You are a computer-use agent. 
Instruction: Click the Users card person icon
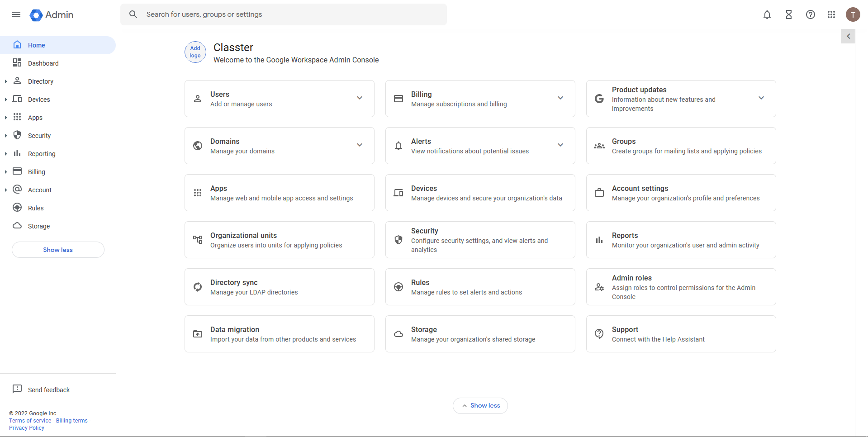click(x=198, y=99)
